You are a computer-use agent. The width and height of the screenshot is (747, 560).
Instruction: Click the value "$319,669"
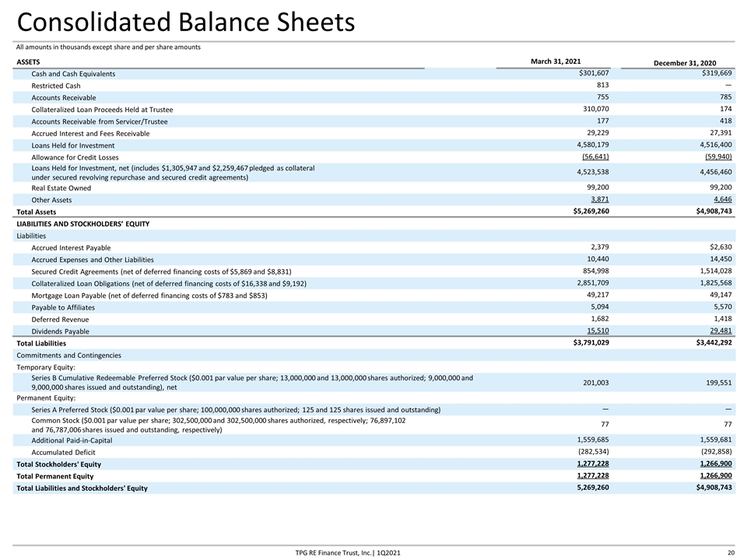click(717, 73)
